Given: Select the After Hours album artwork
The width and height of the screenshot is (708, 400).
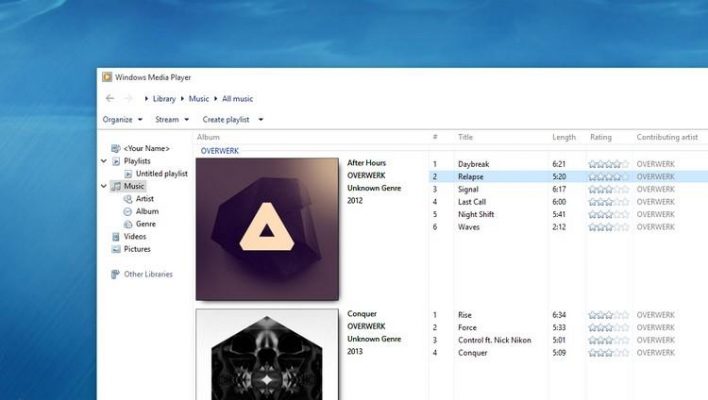Looking at the screenshot, I should click(267, 229).
